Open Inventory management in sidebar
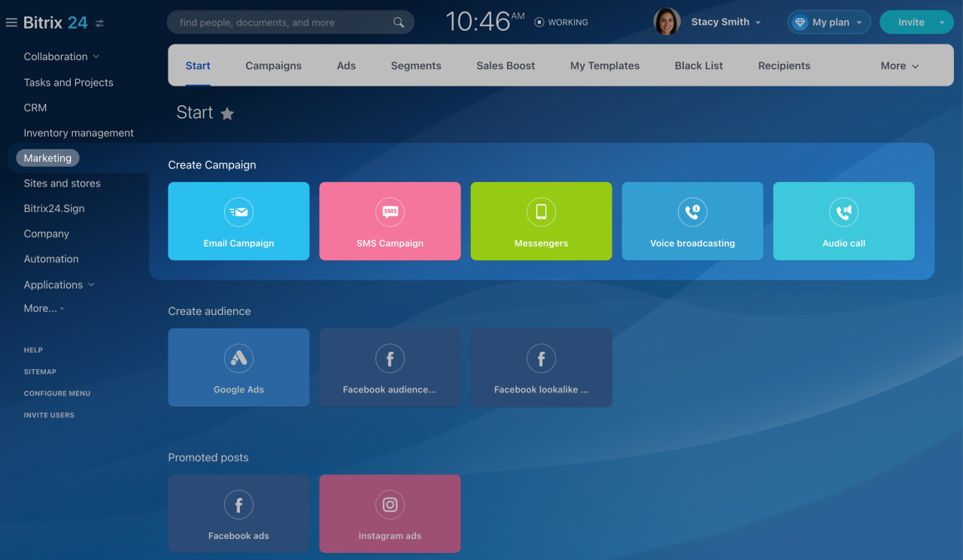 [x=79, y=133]
